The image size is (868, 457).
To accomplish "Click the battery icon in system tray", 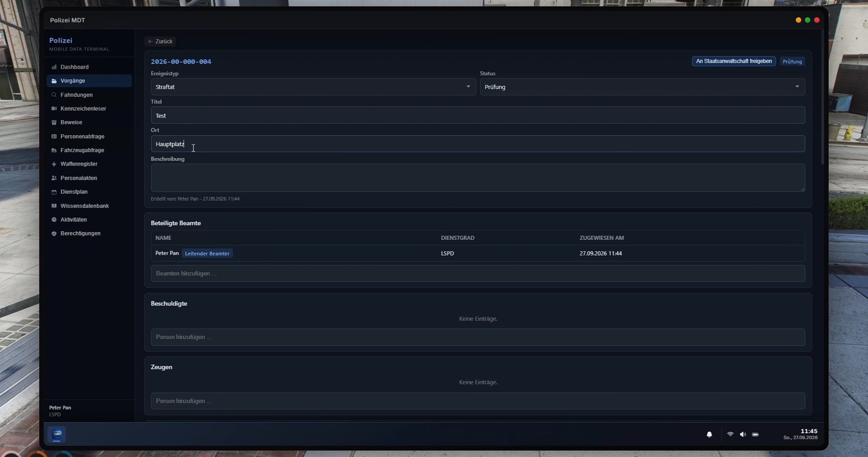I will (755, 435).
